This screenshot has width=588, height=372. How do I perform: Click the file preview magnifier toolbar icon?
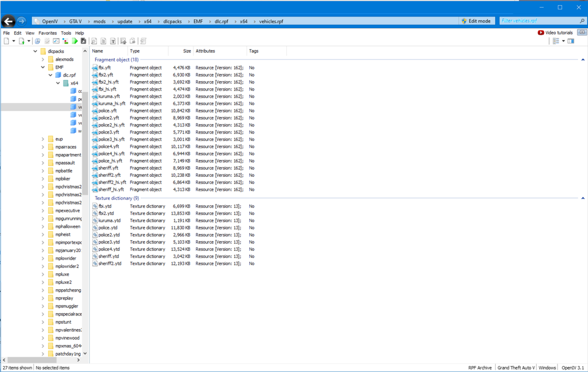click(x=94, y=41)
